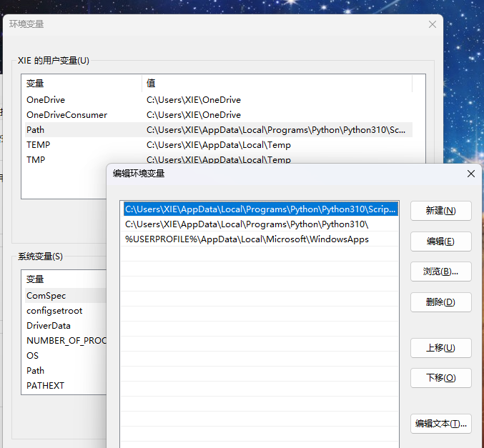Click the 编辑文本(T)... button

pyautogui.click(x=441, y=424)
